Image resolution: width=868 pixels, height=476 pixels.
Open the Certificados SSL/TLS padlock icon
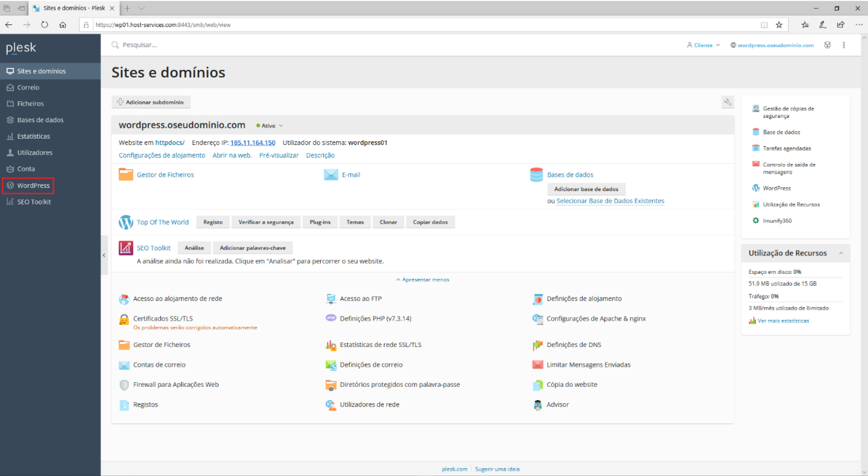coord(124,319)
